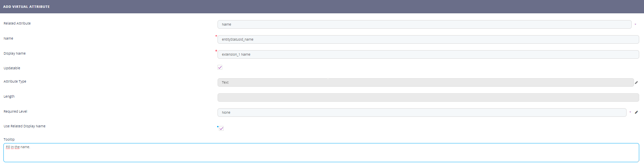Click the Required Level field showing None
The image size is (644, 168).
click(x=421, y=113)
